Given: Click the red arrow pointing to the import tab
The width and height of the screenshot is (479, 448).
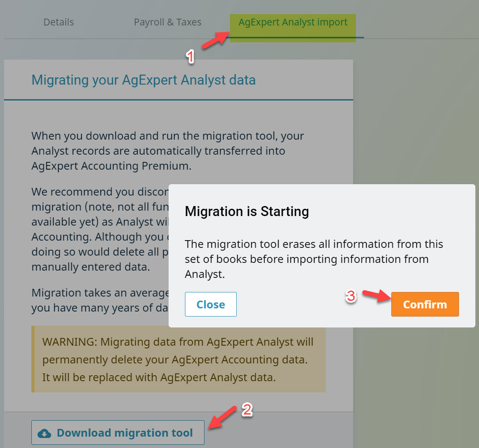Looking at the screenshot, I should point(216,40).
